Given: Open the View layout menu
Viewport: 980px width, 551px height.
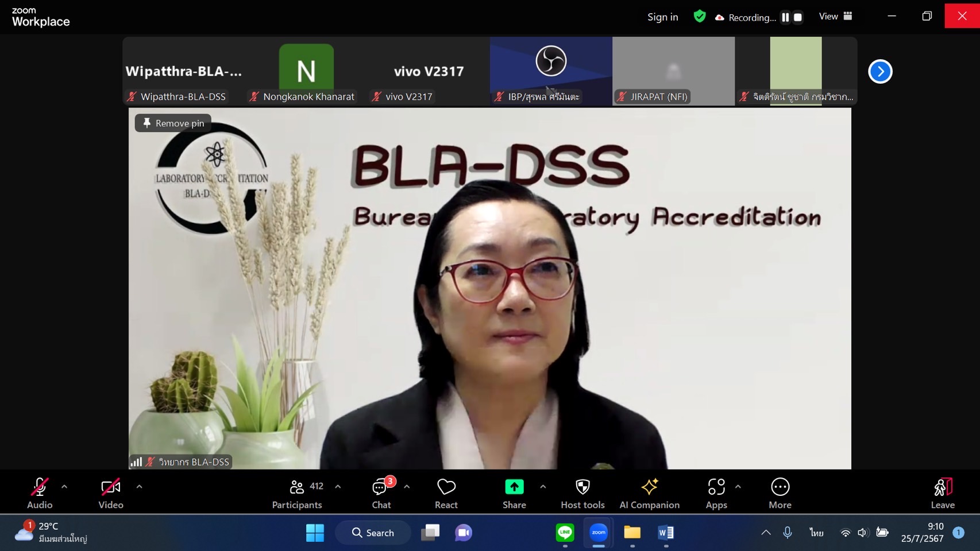Looking at the screenshot, I should click(x=835, y=17).
